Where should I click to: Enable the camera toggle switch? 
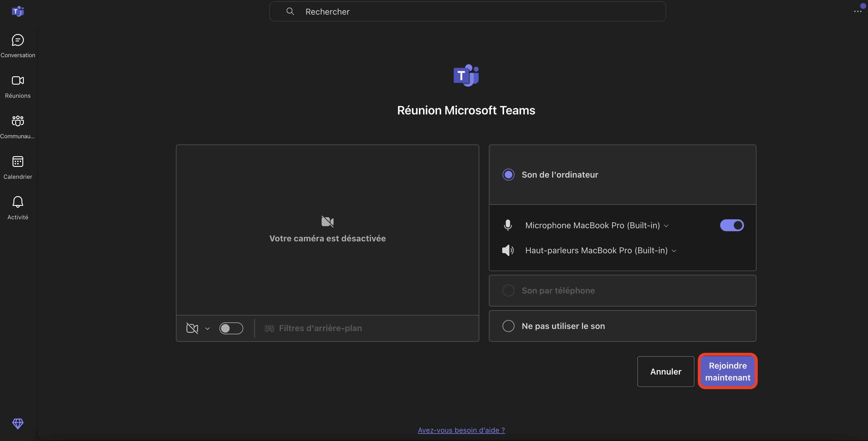click(231, 328)
